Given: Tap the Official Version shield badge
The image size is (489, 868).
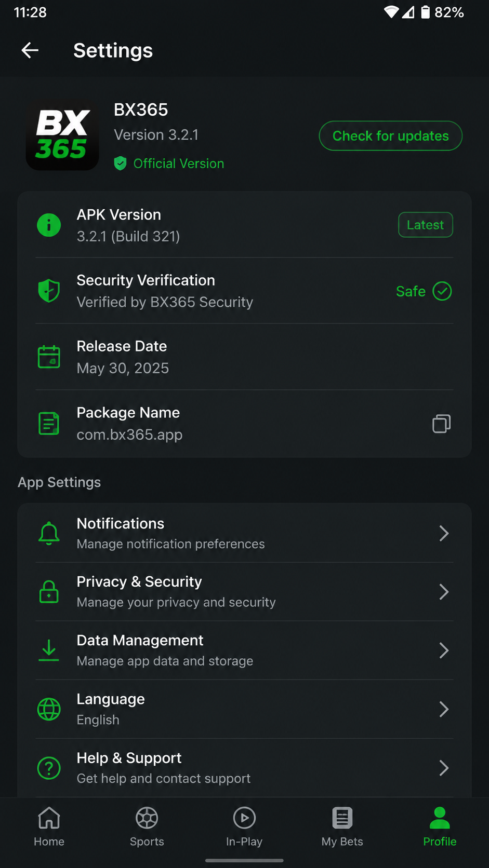Looking at the screenshot, I should tap(120, 164).
